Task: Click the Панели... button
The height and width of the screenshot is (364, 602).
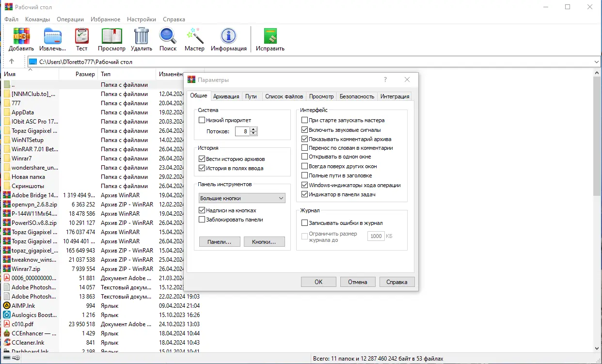Action: tap(220, 241)
